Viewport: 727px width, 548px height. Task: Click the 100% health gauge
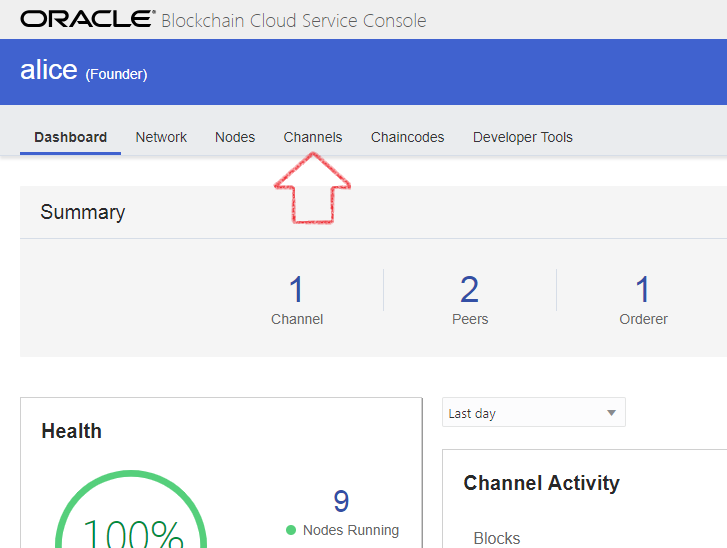click(x=131, y=510)
